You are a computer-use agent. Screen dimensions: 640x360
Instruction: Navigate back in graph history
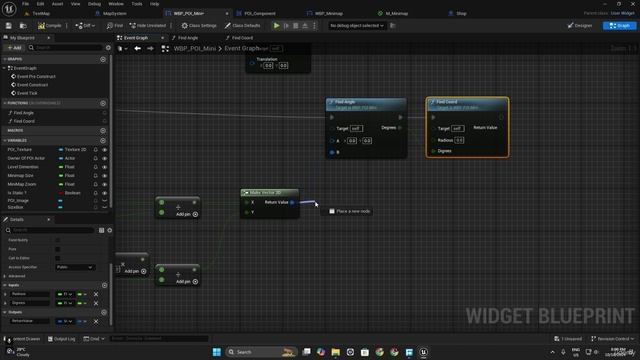[x=138, y=49]
